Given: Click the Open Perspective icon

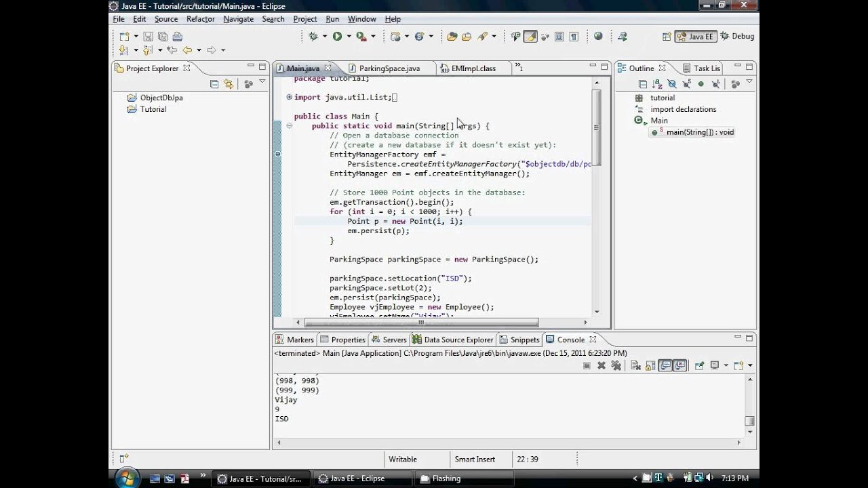Looking at the screenshot, I should click(x=667, y=37).
